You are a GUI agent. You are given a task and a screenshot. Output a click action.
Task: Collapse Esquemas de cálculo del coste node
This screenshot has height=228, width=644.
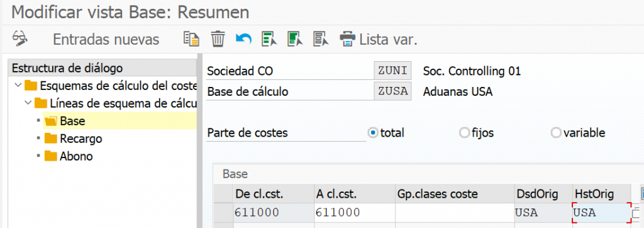pos(18,86)
